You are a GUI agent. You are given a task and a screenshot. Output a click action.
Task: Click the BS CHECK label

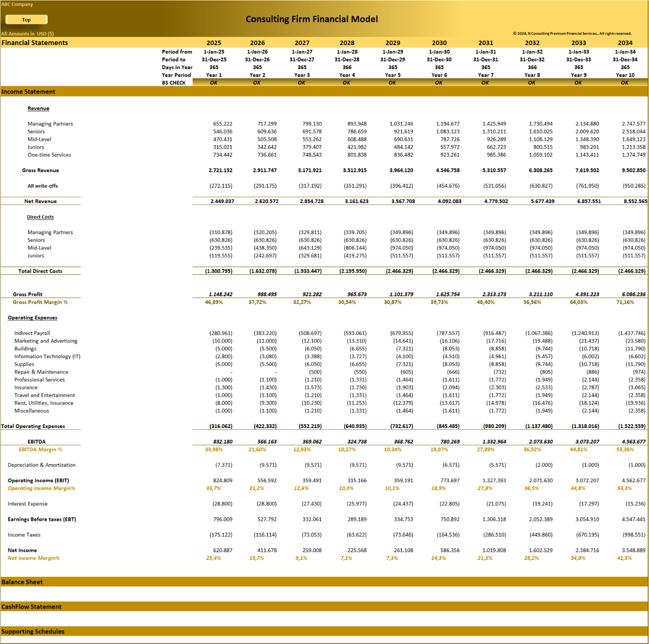pyautogui.click(x=174, y=83)
